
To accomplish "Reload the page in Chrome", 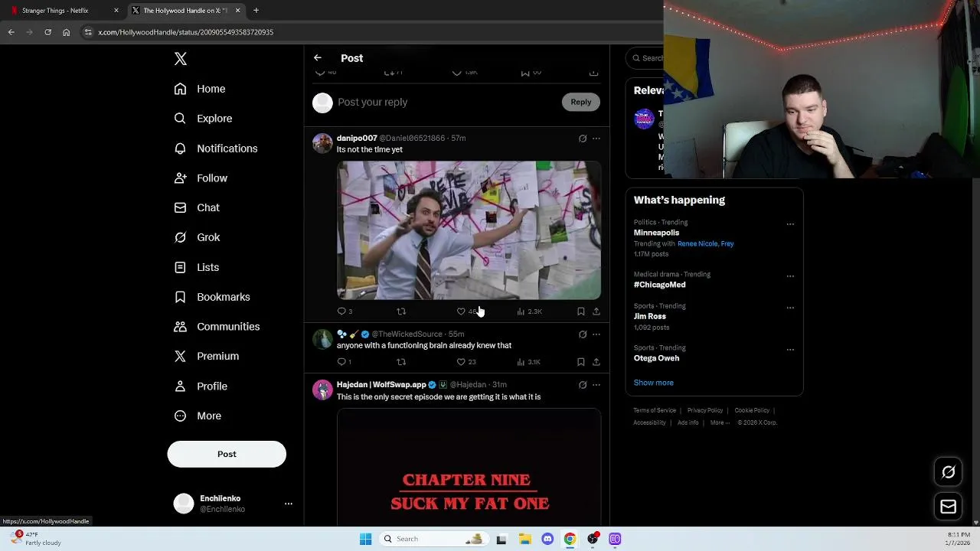I will pos(47,32).
